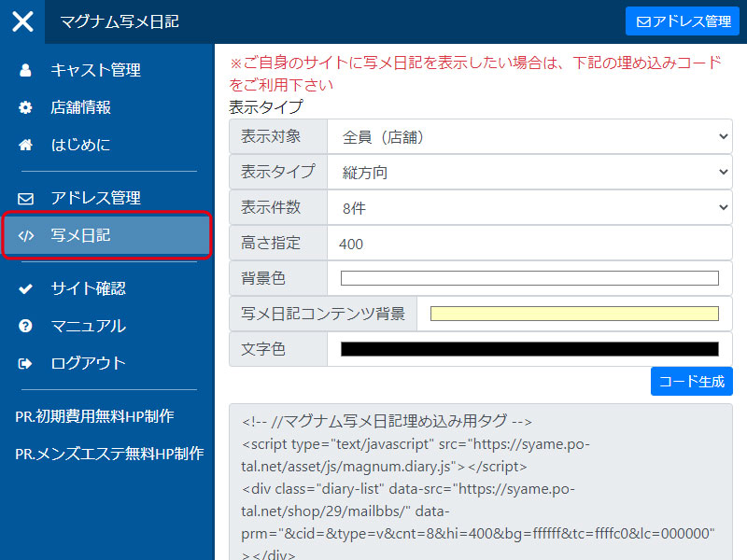Click the code icon beside 写メ日記
Image resolution: width=747 pixels, height=560 pixels.
point(25,235)
